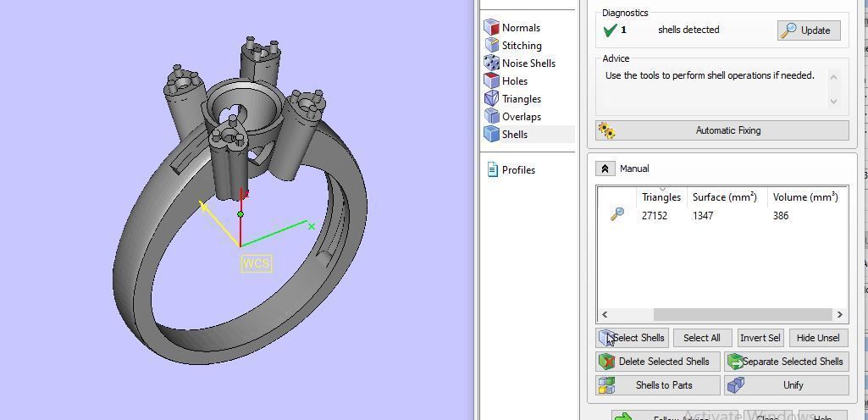Invert the shell selection
Viewport: 868px width, 420px height.
click(x=760, y=338)
